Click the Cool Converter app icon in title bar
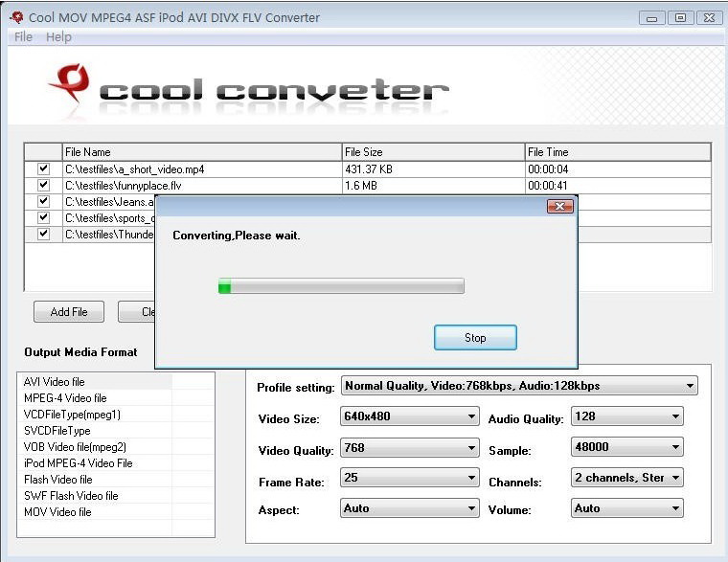The width and height of the screenshot is (728, 562). [16, 17]
